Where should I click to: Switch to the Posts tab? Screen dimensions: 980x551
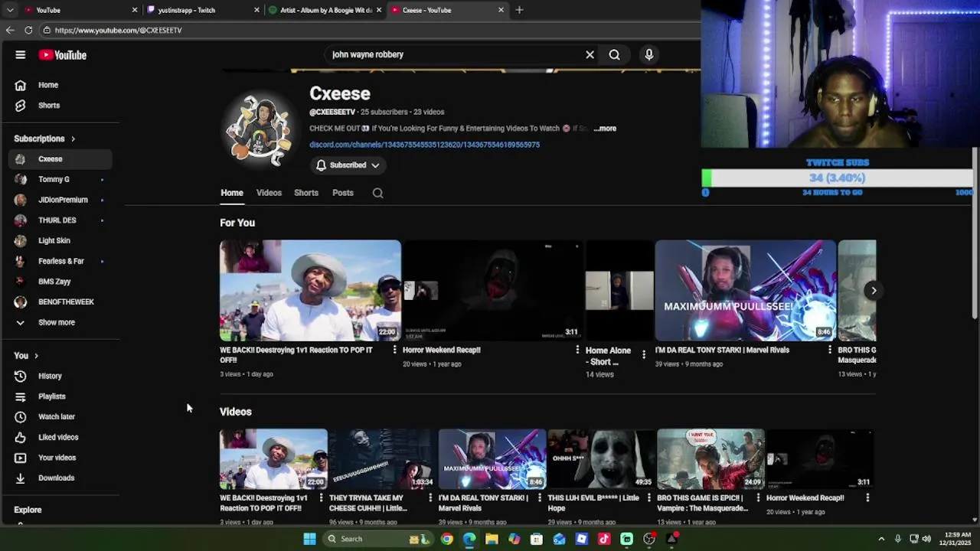[343, 193]
